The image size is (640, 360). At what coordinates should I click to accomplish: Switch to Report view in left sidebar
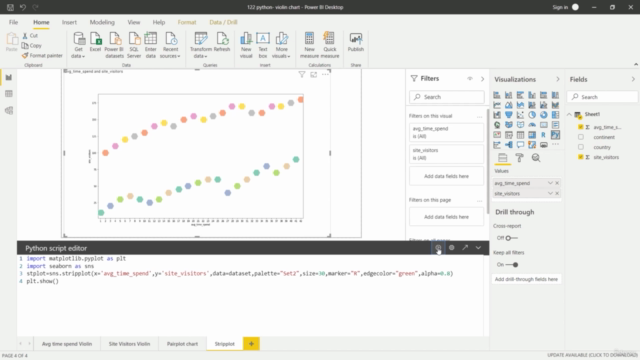pos(9,78)
